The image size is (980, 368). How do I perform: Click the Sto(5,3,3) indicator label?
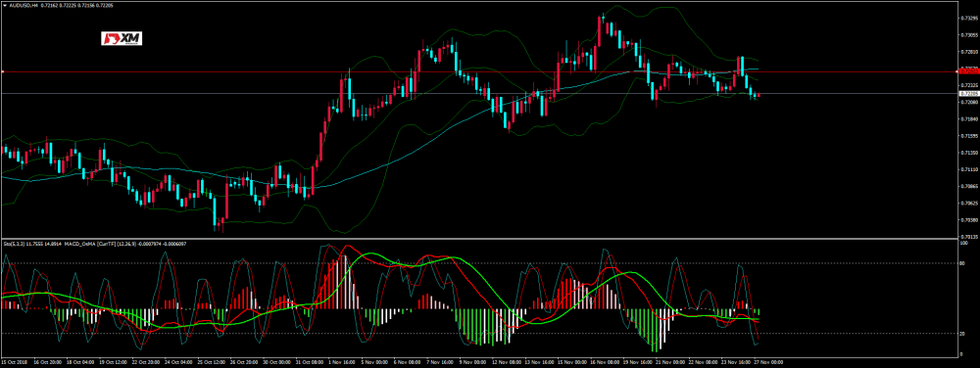tap(15, 243)
